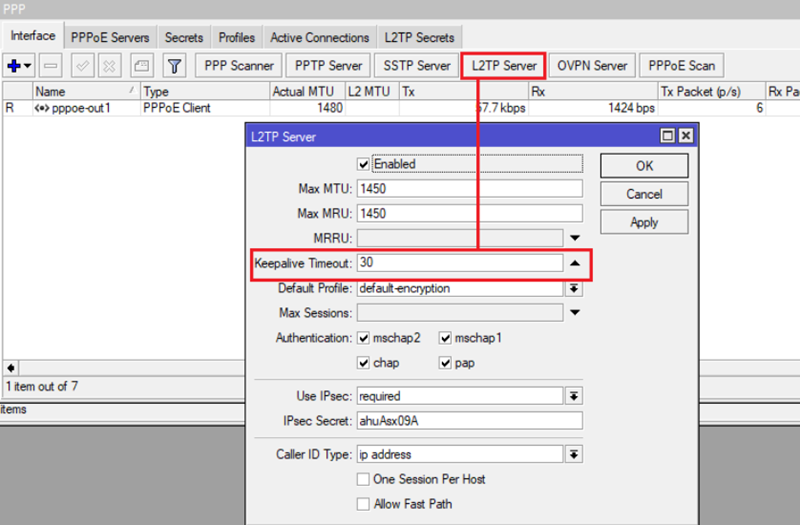
Task: Collapse the Keepalive Timeout field arrow
Action: tap(574, 263)
